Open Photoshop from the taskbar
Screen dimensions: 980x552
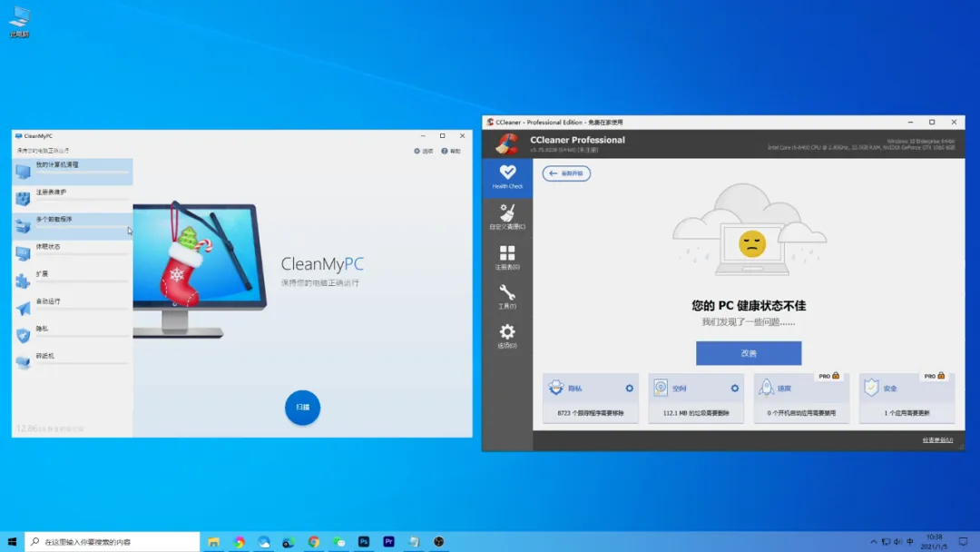tap(364, 541)
